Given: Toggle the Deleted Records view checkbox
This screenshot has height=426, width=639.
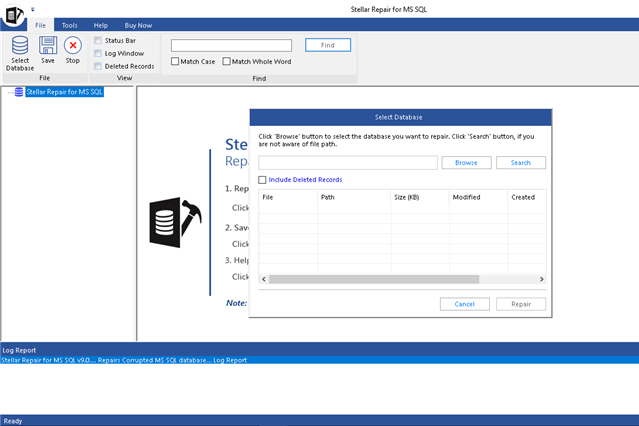Looking at the screenshot, I should coord(98,66).
